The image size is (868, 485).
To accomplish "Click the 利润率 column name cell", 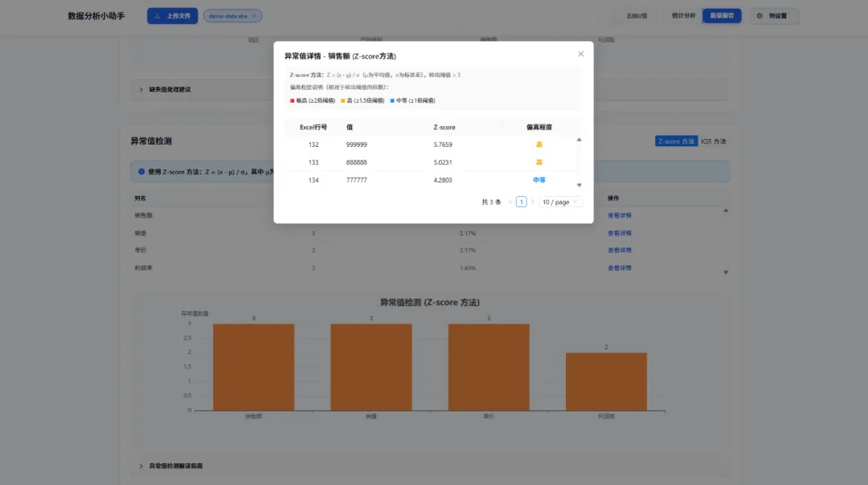I will pos(143,268).
